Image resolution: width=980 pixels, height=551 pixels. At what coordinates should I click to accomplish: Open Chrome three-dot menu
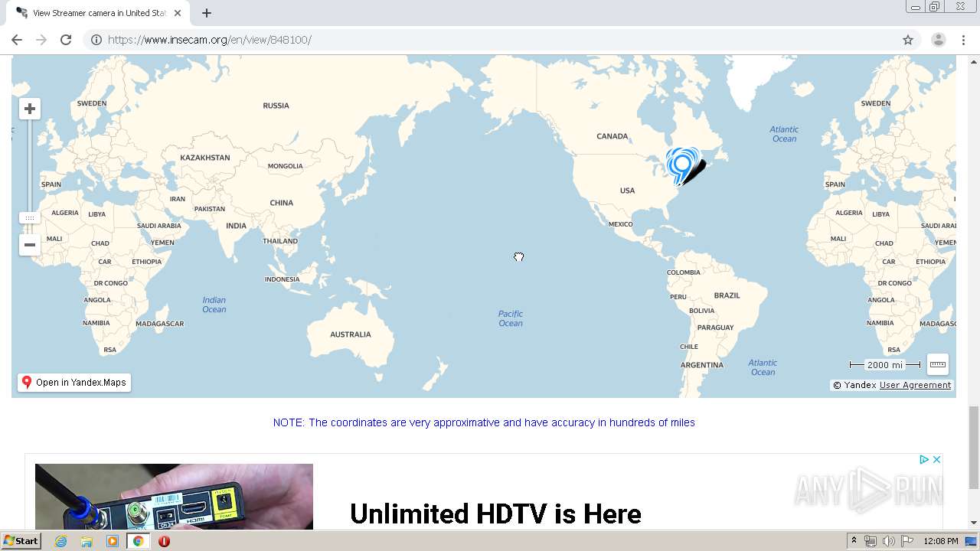click(x=964, y=40)
